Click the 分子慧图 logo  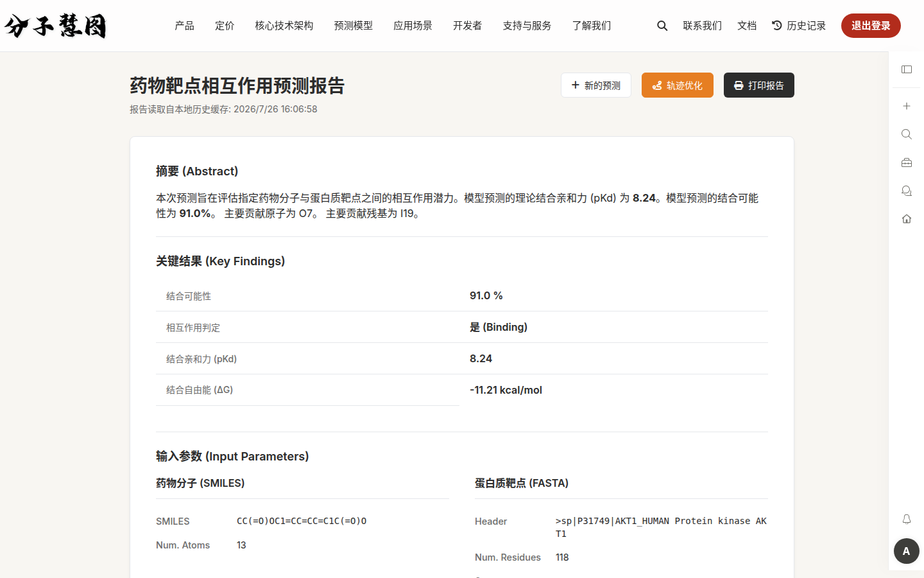coord(55,26)
